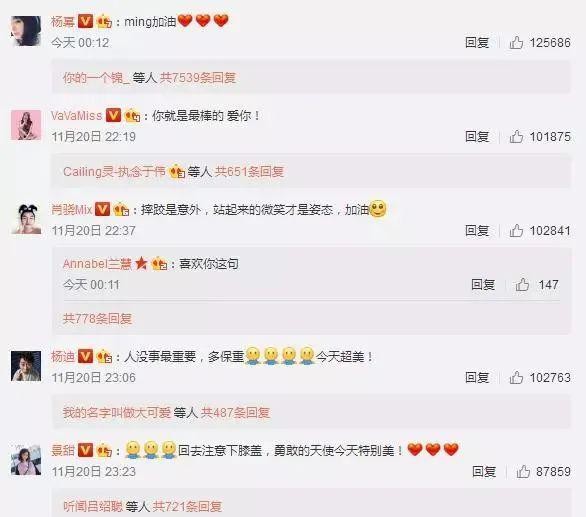Reply to 杨幂's comment via 回复
Screen dimensions: 586x517
pyautogui.click(x=477, y=43)
